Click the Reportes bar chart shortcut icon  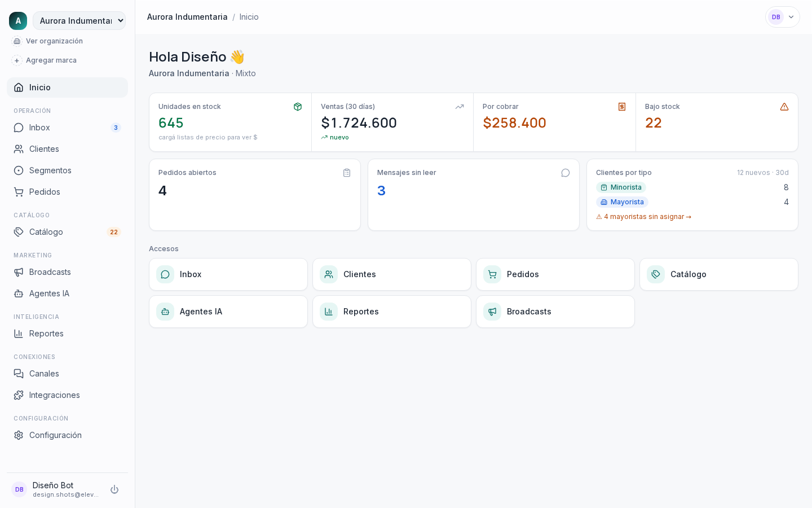(x=329, y=312)
